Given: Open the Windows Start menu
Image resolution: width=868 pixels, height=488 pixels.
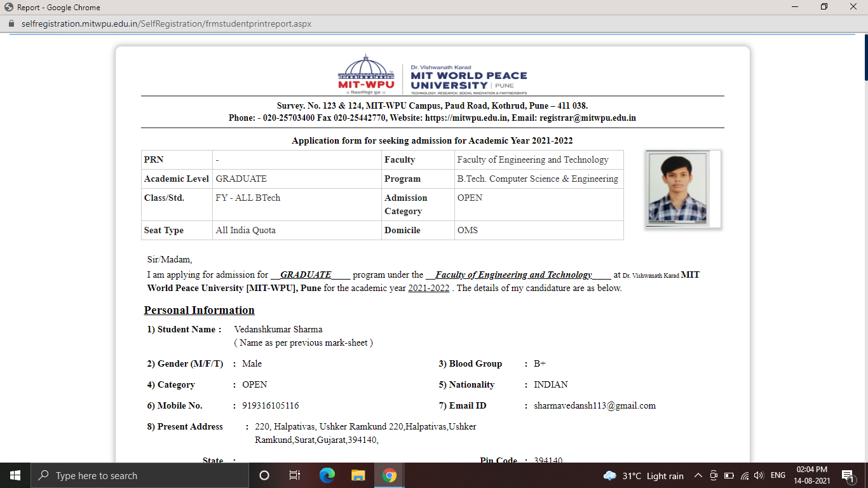Looking at the screenshot, I should tap(15, 475).
